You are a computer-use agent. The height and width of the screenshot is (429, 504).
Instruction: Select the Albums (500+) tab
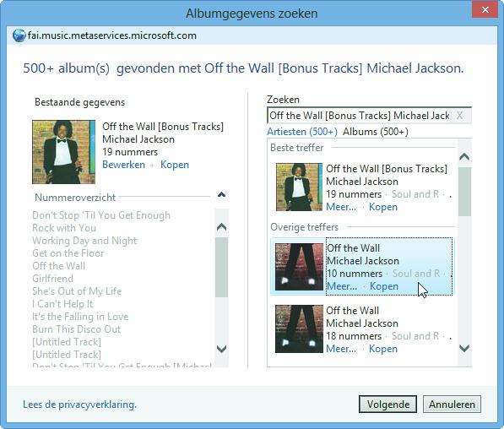[x=376, y=132]
